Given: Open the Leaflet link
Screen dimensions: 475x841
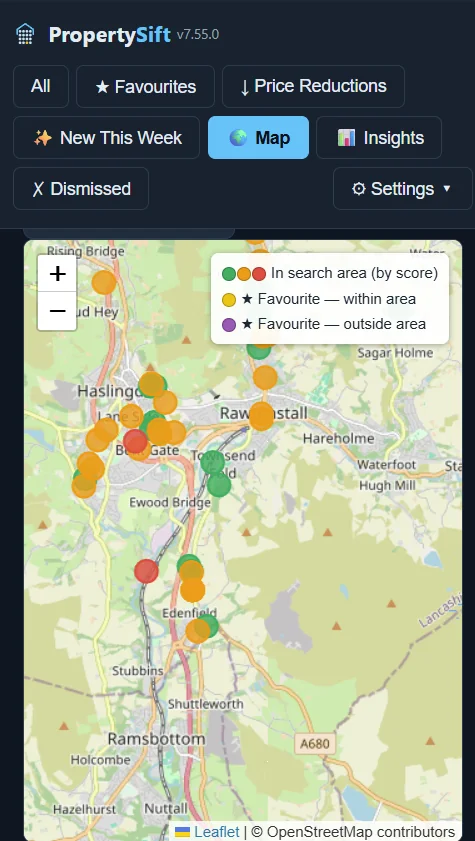Looking at the screenshot, I should point(217,831).
